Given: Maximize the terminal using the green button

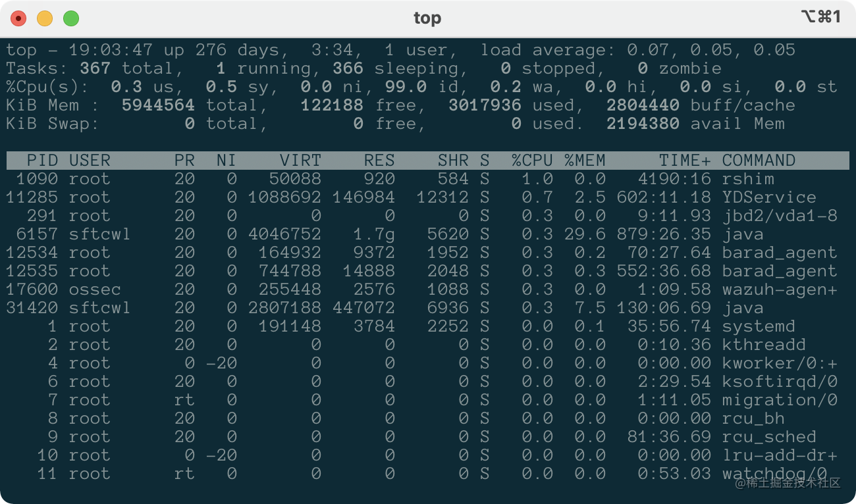Looking at the screenshot, I should 71,18.
